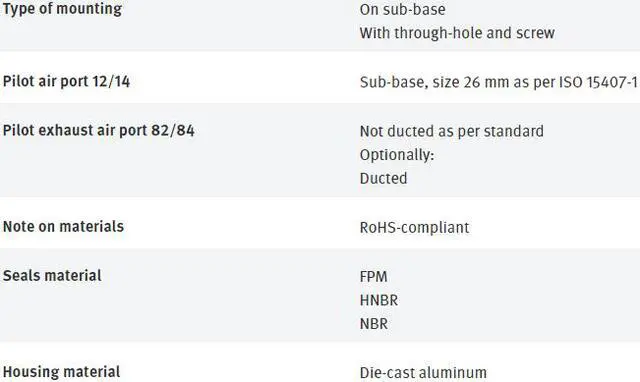Image resolution: width=640 pixels, height=382 pixels.
Task: Click Not ducted as per standard text
Action: (x=451, y=131)
